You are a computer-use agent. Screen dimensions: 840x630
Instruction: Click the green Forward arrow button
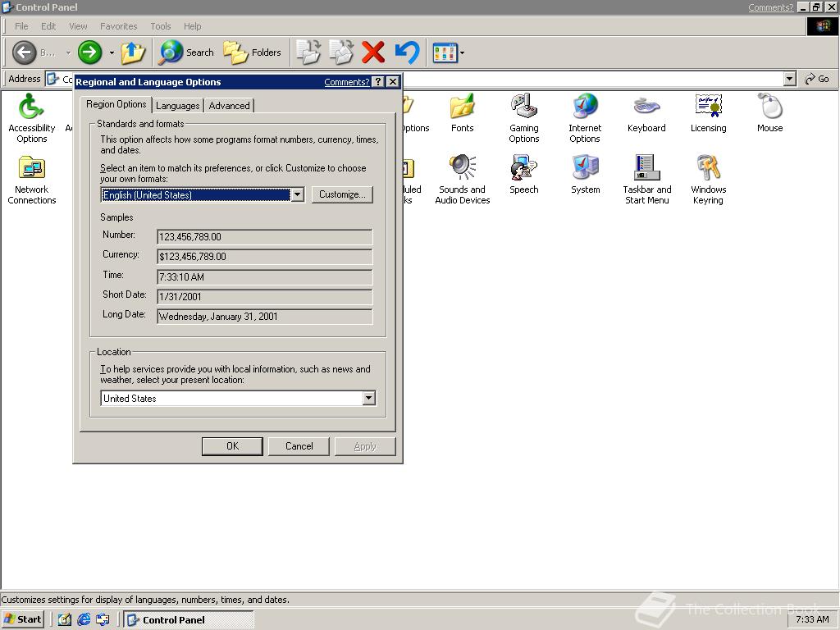click(x=90, y=52)
